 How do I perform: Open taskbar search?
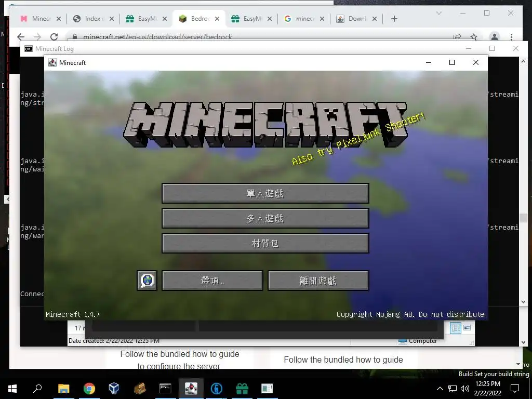(37, 389)
